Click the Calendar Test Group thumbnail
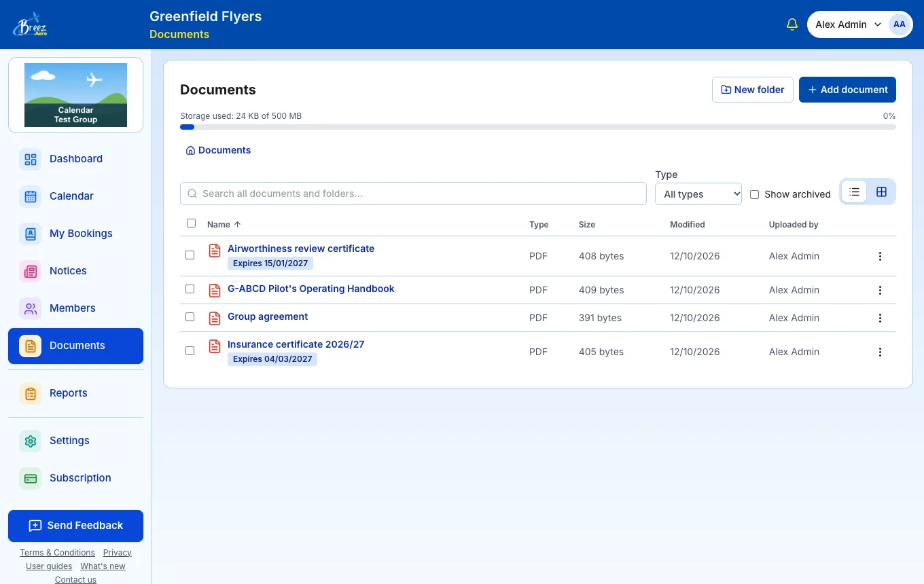Viewport: 924px width, 584px height. 75,95
